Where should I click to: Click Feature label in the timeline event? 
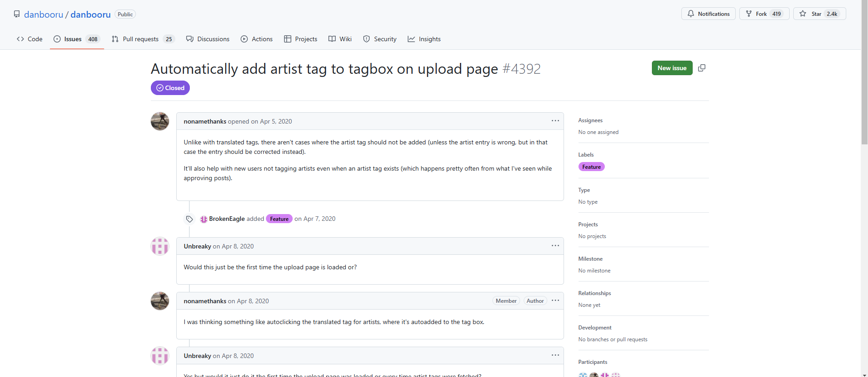279,219
